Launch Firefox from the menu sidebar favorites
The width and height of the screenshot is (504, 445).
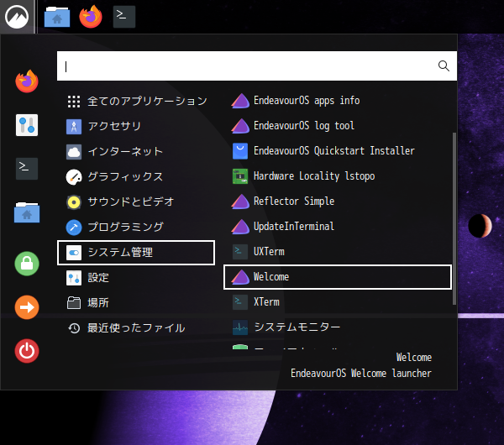pyautogui.click(x=27, y=81)
